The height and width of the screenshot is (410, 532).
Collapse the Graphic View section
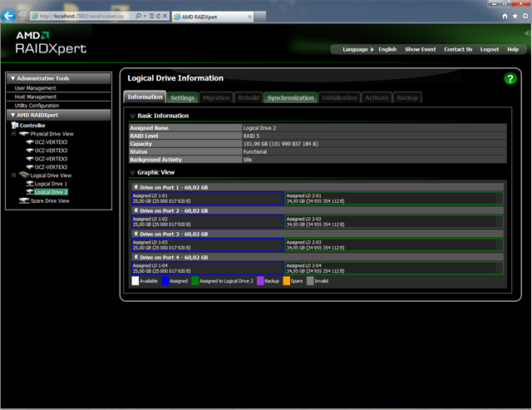click(x=132, y=172)
